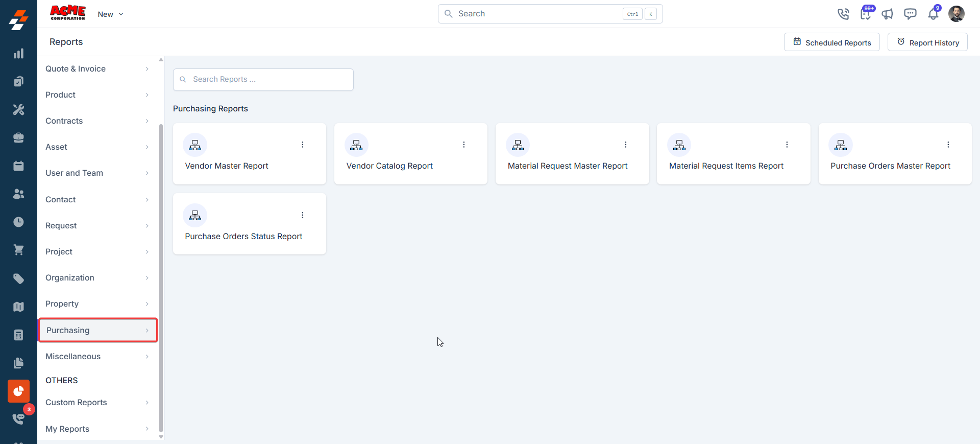Screen dimensions: 980x444
Task: Select the orange pie chart reports icon
Action: [18, 391]
